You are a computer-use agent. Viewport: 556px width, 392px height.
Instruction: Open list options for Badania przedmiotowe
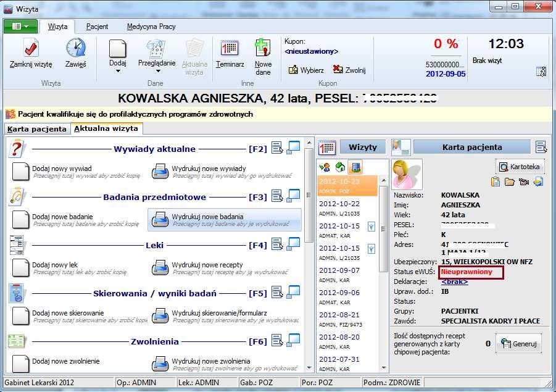pos(277,196)
